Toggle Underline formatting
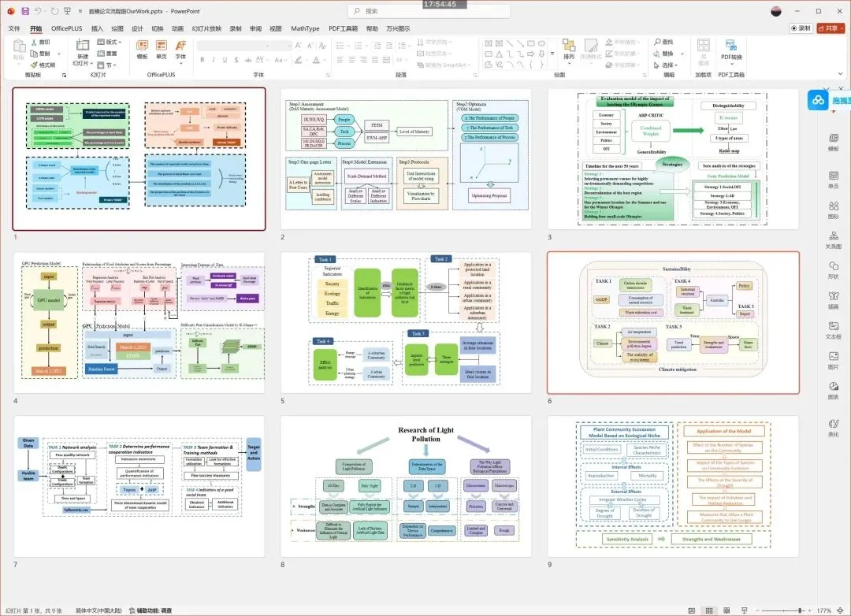This screenshot has width=851, height=616. point(225,60)
